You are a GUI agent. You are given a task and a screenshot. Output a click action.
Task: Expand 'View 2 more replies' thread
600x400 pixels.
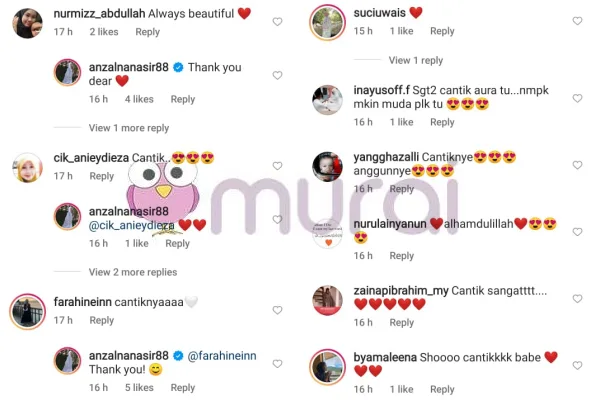[133, 272]
